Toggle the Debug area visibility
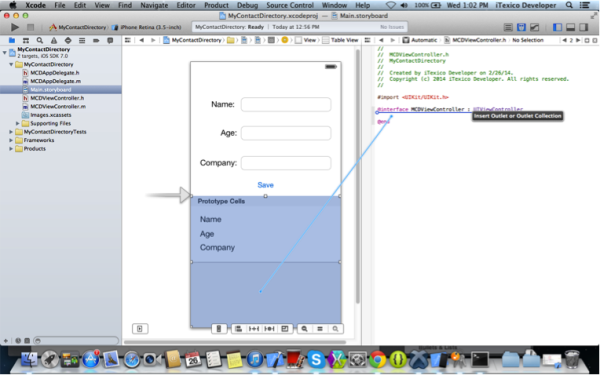Viewport: 600px width, 375px height. click(571, 27)
